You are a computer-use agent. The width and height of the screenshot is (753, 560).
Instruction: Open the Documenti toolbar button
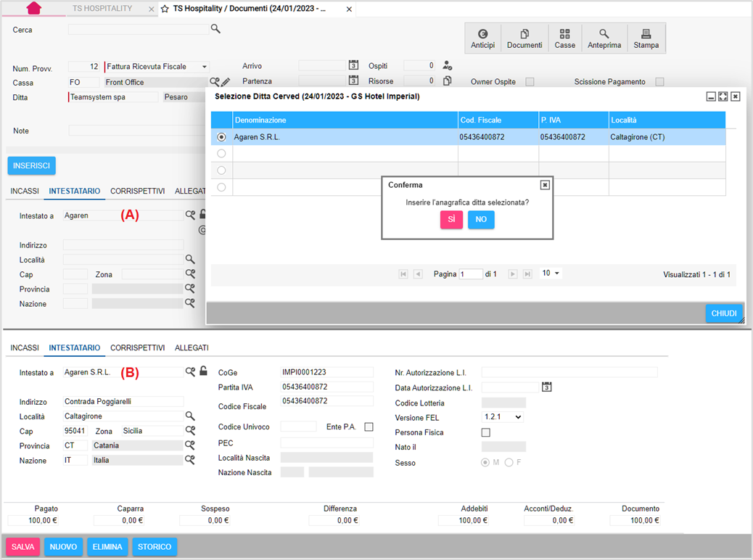[x=524, y=38]
